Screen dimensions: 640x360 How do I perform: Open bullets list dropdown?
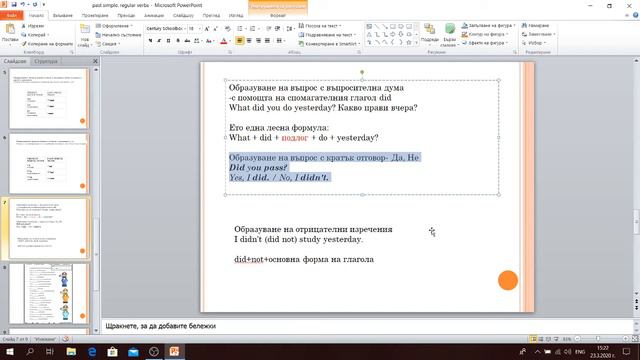pos(245,29)
